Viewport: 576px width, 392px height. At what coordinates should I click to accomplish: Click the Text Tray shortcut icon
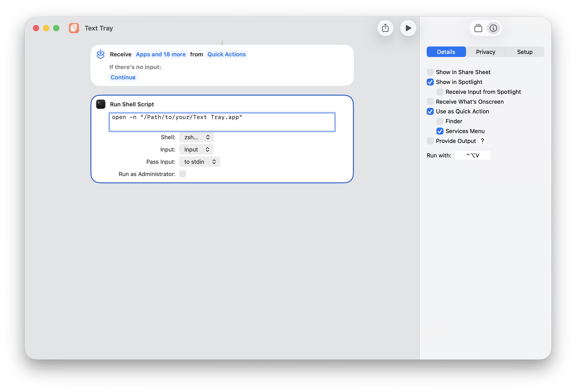click(74, 28)
